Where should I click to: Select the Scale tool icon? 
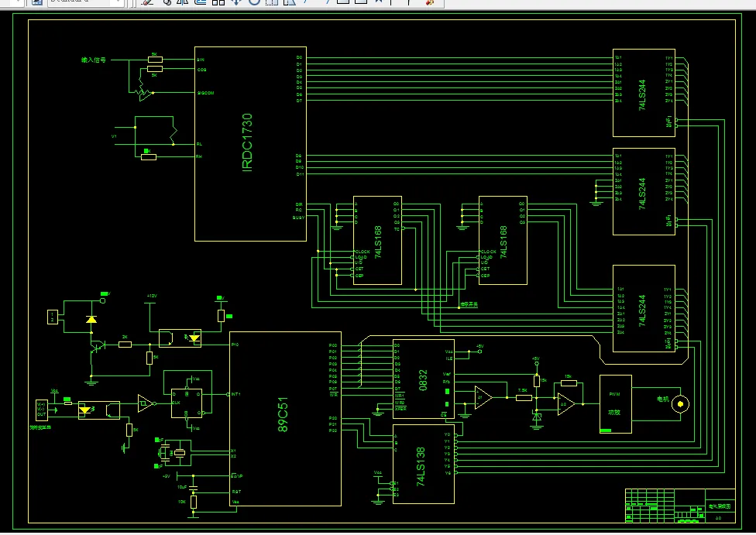[x=272, y=2]
